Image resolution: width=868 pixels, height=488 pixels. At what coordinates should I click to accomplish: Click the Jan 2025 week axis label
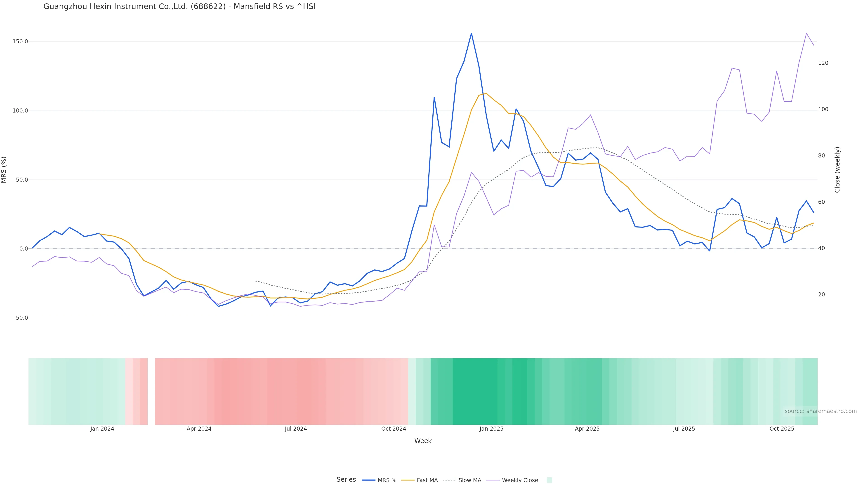[491, 429]
